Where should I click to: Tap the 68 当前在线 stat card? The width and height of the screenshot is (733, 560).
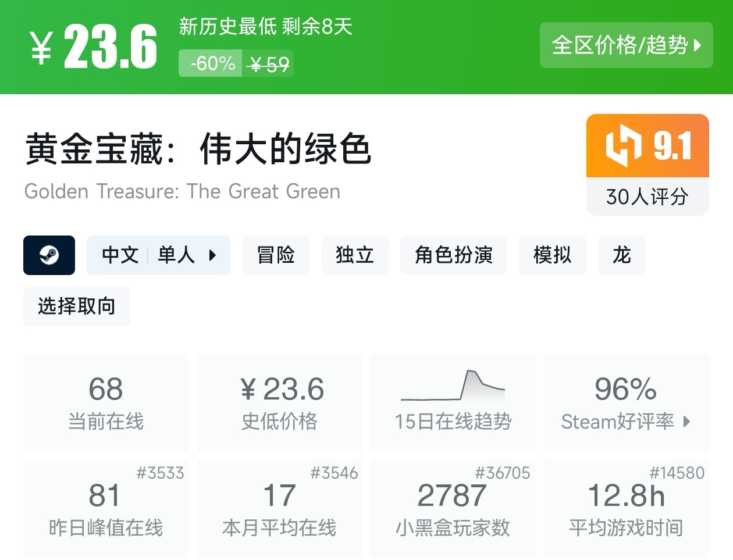[106, 402]
